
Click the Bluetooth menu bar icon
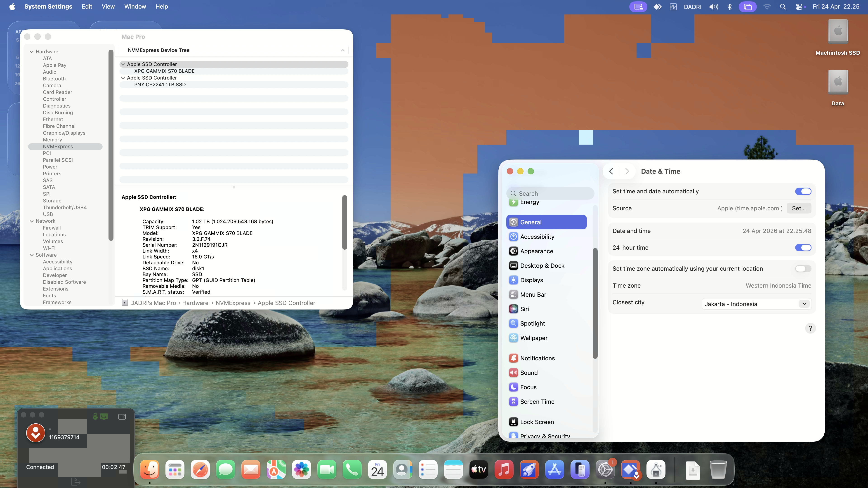[729, 7]
